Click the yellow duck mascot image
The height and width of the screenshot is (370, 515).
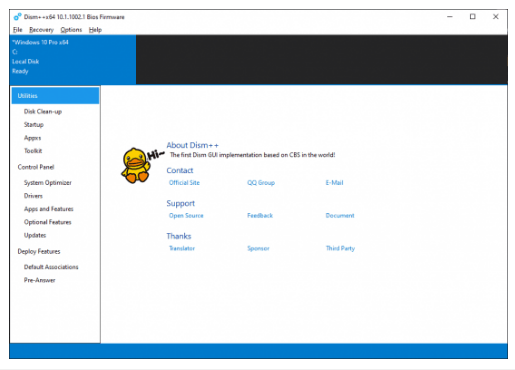(x=136, y=165)
